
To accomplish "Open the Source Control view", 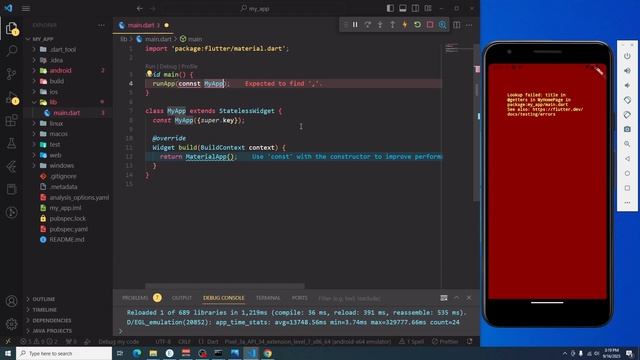I will 11,74.
